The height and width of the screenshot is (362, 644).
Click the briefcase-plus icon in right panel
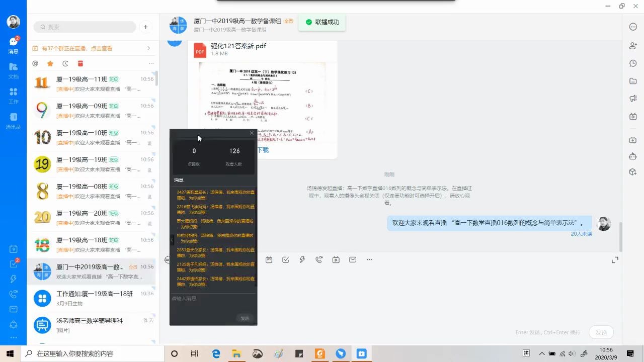click(633, 140)
